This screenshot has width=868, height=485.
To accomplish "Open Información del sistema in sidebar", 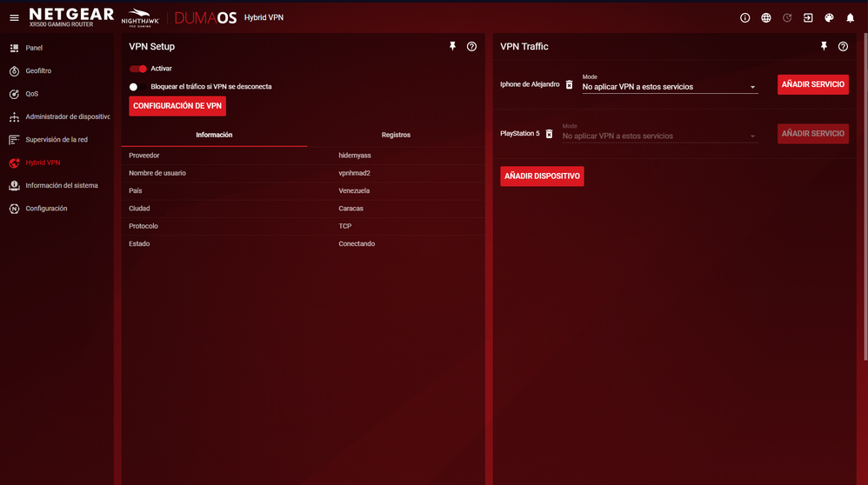I will point(62,186).
